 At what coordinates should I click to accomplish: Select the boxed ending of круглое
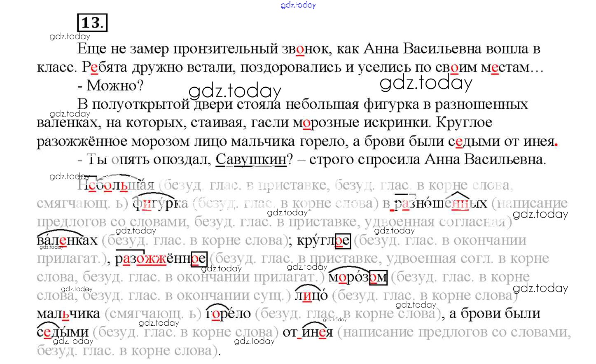(342, 240)
